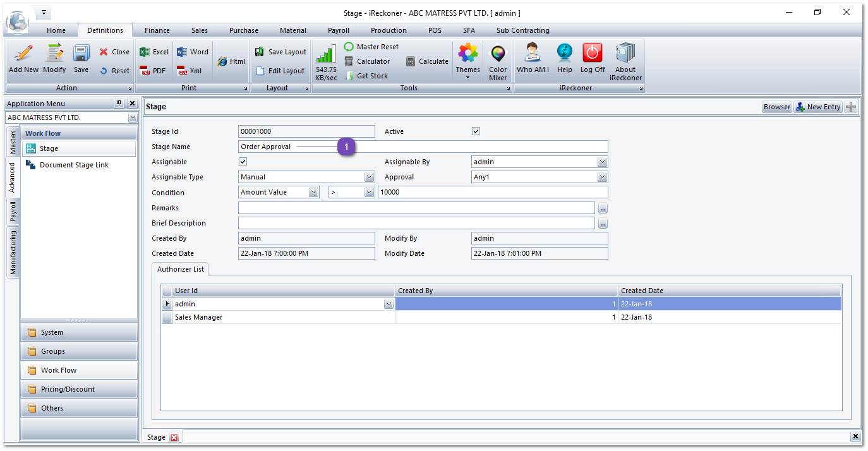Expand the Assignable Type dropdown
Viewport: 868px width, 451px height.
tap(370, 177)
